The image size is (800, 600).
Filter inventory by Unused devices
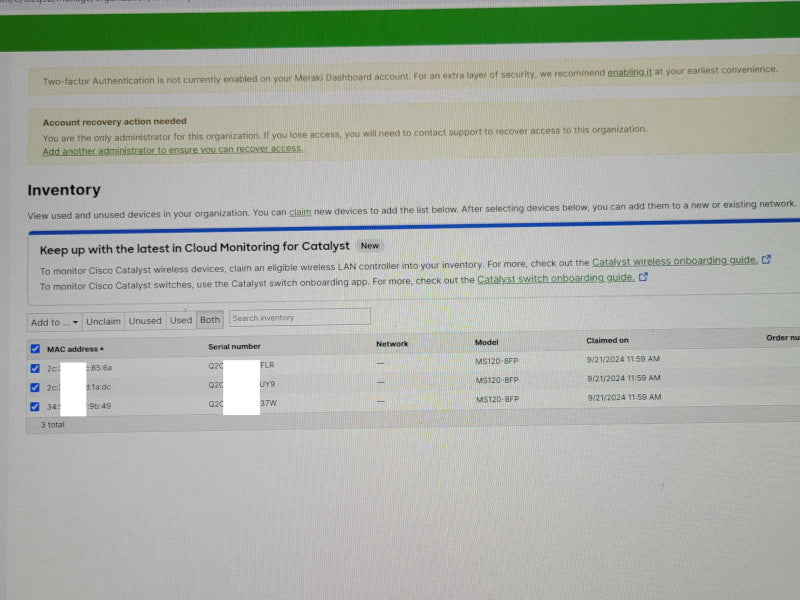[x=145, y=321]
